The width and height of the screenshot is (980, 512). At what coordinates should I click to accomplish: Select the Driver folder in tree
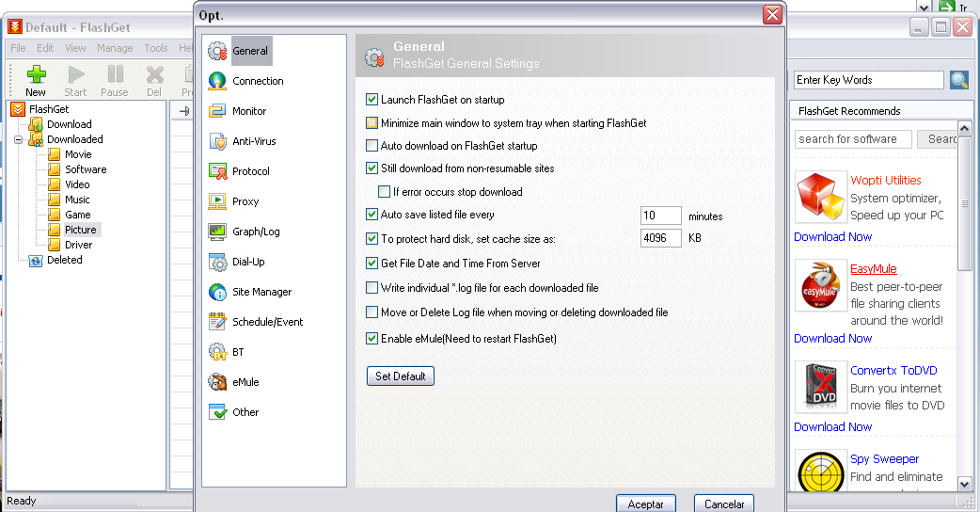coord(79,245)
